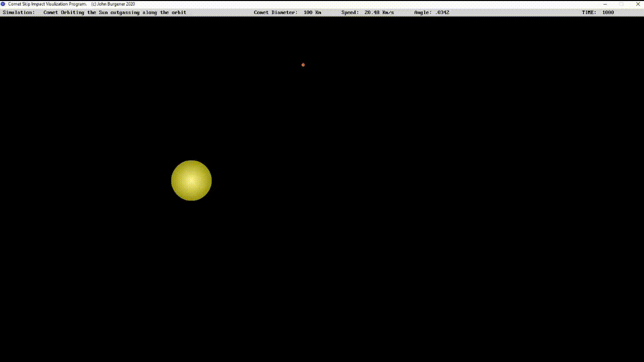The width and height of the screenshot is (644, 362).
Task: Click the blue app icon in title bar
Action: (x=3, y=4)
